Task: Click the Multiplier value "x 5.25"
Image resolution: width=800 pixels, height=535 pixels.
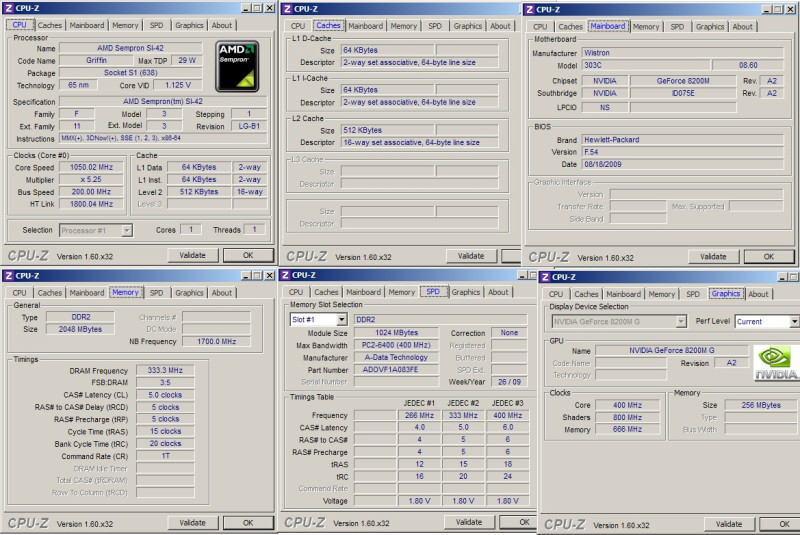Action: pyautogui.click(x=91, y=180)
